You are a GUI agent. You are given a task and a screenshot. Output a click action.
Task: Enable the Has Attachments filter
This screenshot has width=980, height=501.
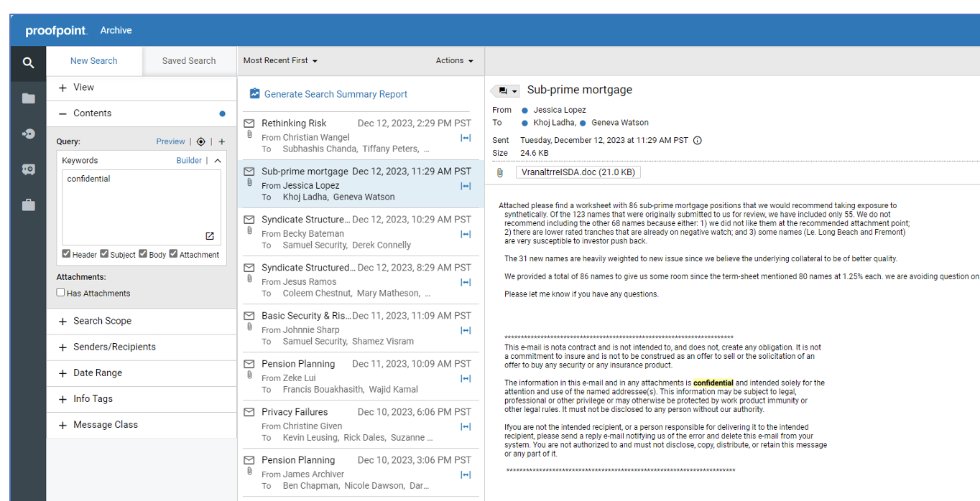[60, 292]
